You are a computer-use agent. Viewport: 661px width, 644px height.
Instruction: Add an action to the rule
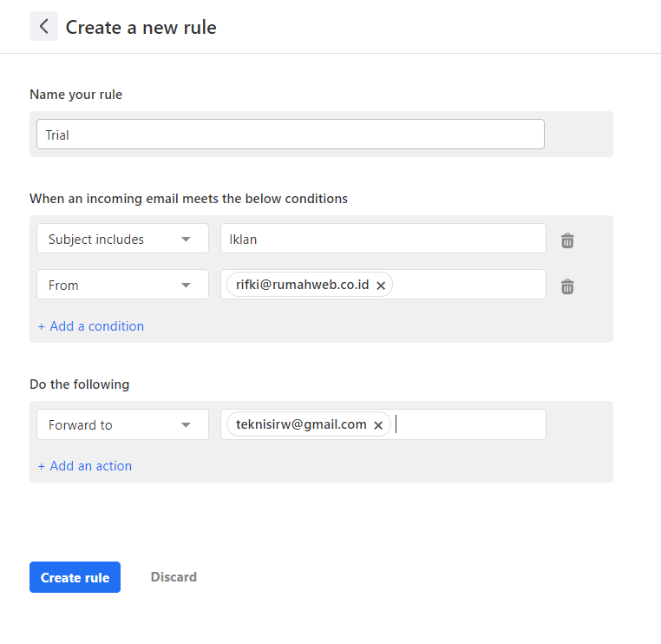(x=85, y=465)
